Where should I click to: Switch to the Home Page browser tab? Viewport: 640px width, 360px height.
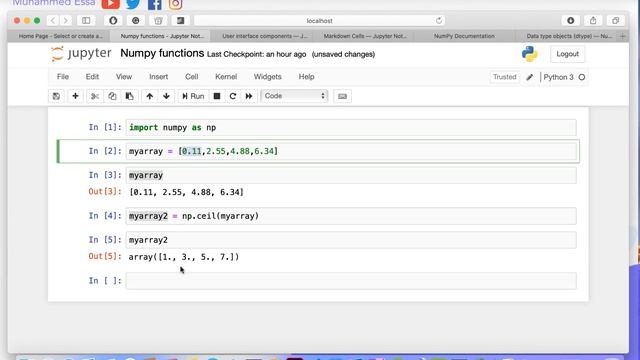(x=60, y=36)
